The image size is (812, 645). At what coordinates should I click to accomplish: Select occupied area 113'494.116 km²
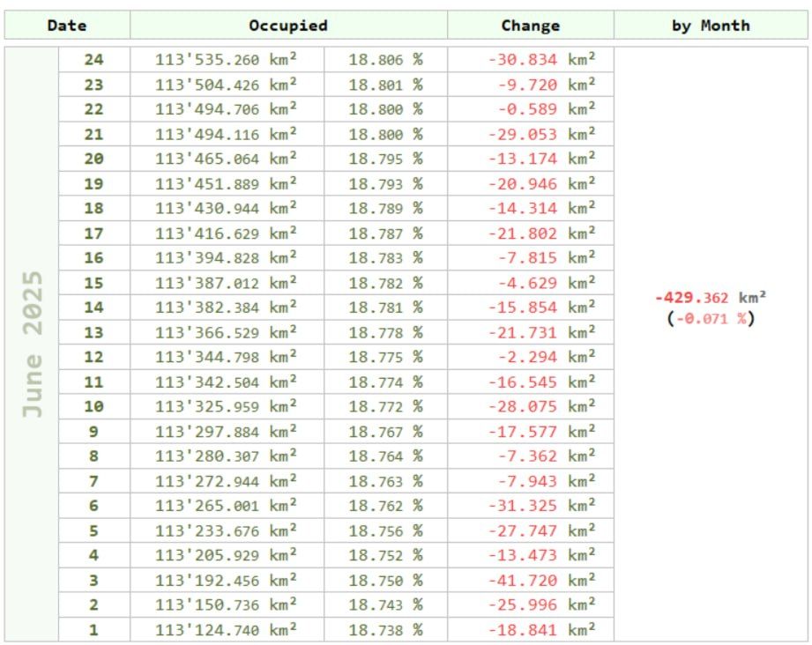click(226, 134)
